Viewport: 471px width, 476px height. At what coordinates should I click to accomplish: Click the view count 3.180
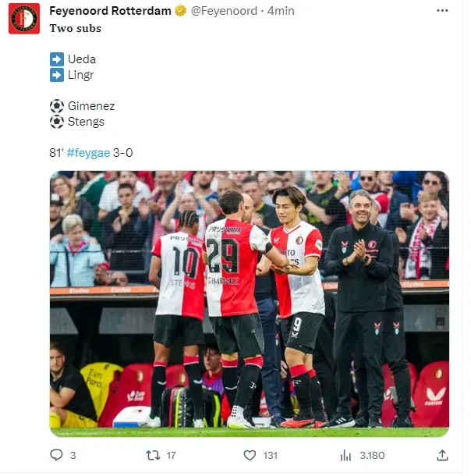[372, 455]
